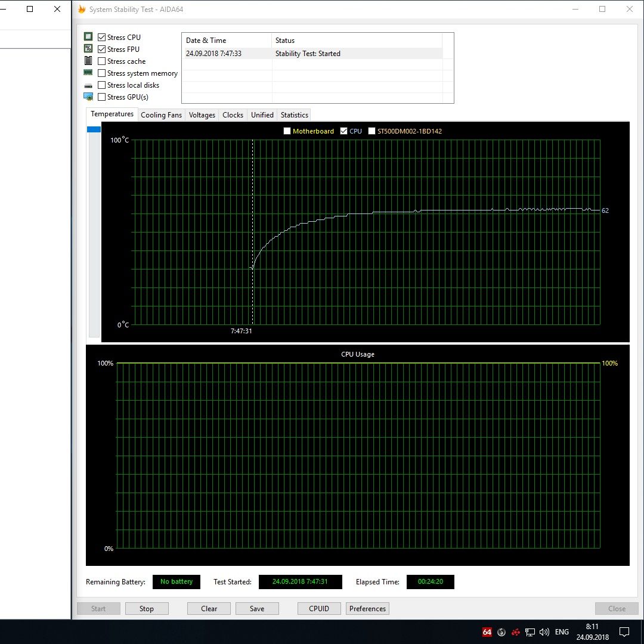The height and width of the screenshot is (644, 644).
Task: Click the ENG language indicator in taskbar
Action: pos(562,632)
